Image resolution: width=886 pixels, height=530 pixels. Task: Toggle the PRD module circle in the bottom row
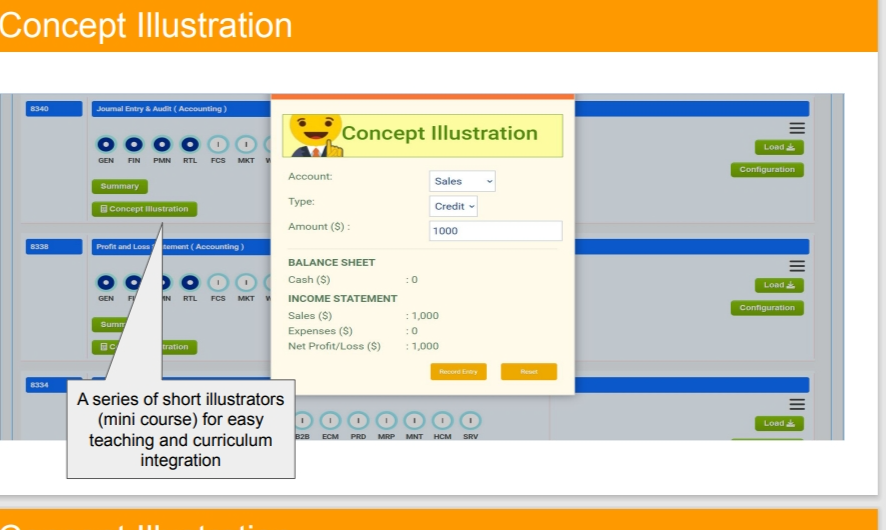[x=358, y=421]
